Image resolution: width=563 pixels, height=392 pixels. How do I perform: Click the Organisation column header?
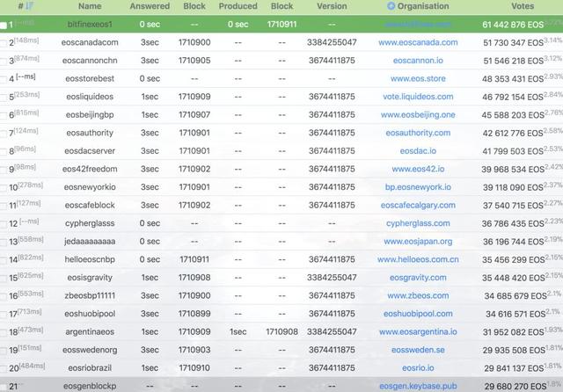(x=423, y=6)
